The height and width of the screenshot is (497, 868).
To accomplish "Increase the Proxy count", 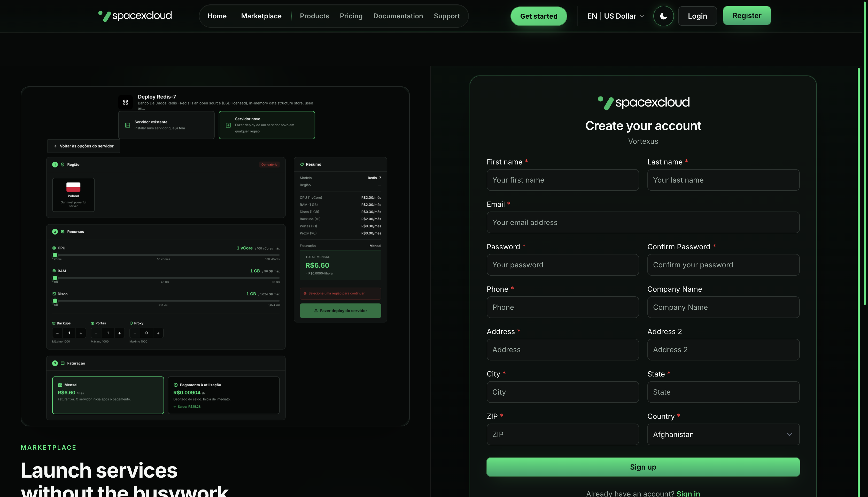I will click(158, 333).
